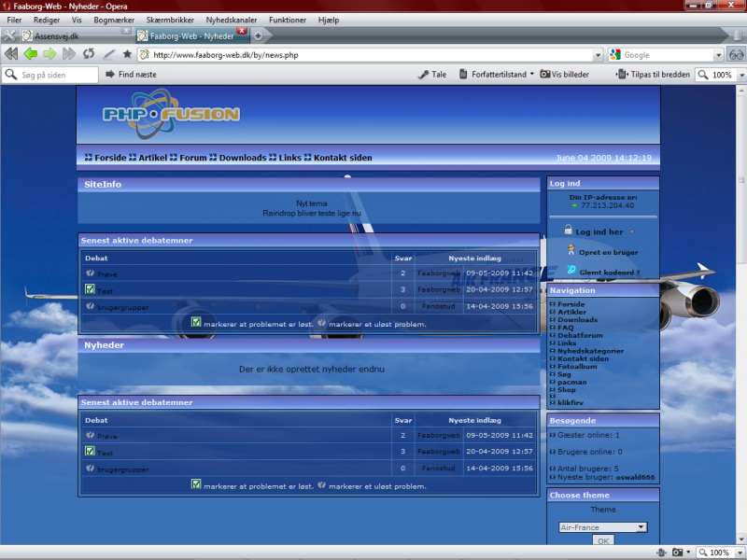Close the Faaborg-Web - Nyheder tab
Image resolution: width=747 pixels, height=560 pixels.
click(x=242, y=31)
